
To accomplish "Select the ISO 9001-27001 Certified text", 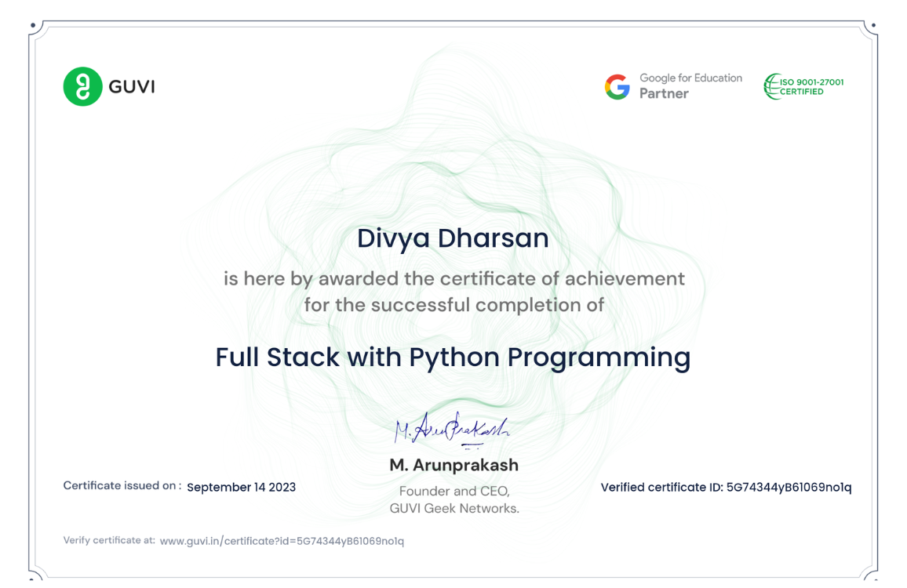I will (811, 87).
